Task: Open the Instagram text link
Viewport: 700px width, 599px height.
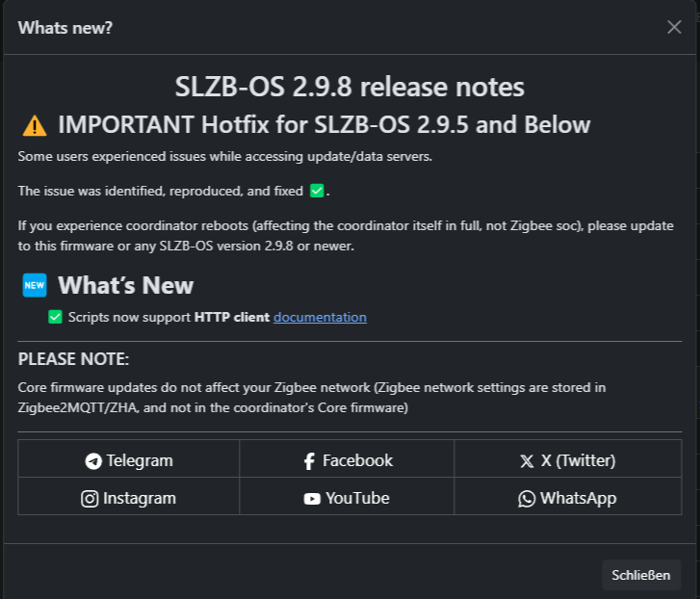Action: (140, 499)
